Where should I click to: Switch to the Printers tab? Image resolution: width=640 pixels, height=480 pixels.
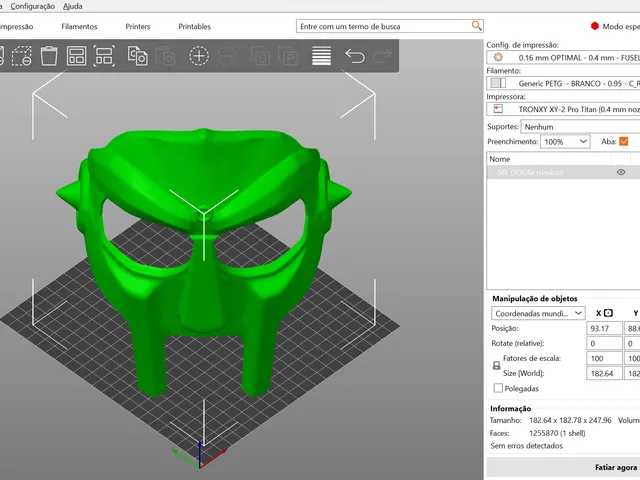click(138, 27)
